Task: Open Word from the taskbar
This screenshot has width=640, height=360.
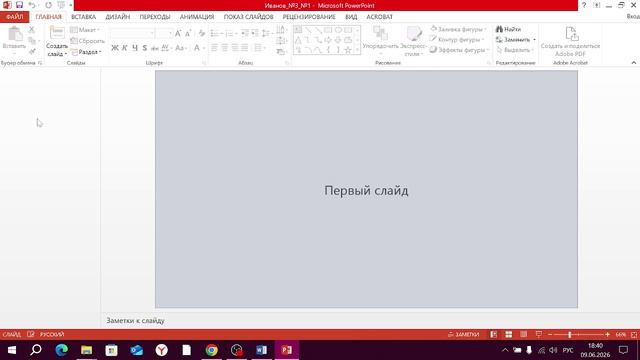Action: (x=261, y=350)
